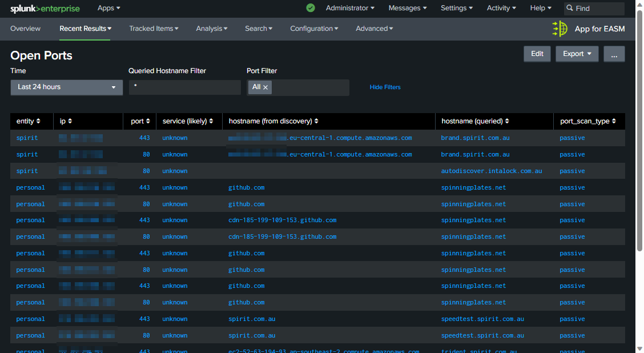The width and height of the screenshot is (644, 353).
Task: Open the Configuration menu
Action: pos(314,29)
